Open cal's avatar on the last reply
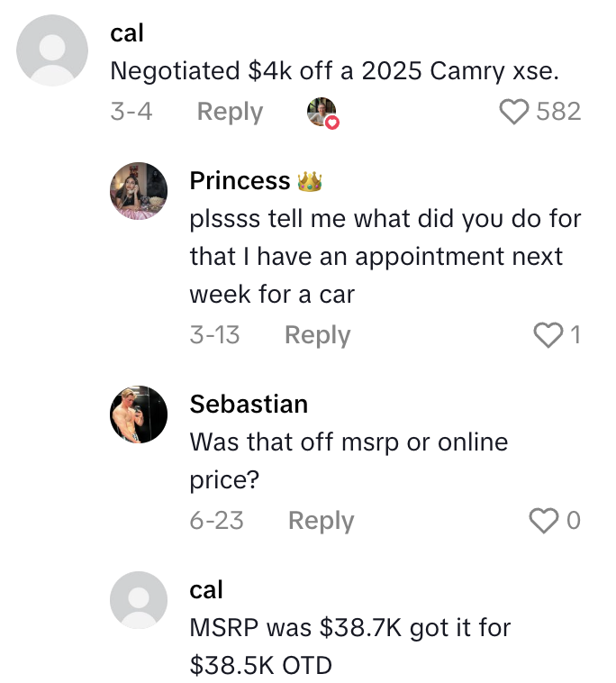The image size is (616, 683). click(x=139, y=599)
